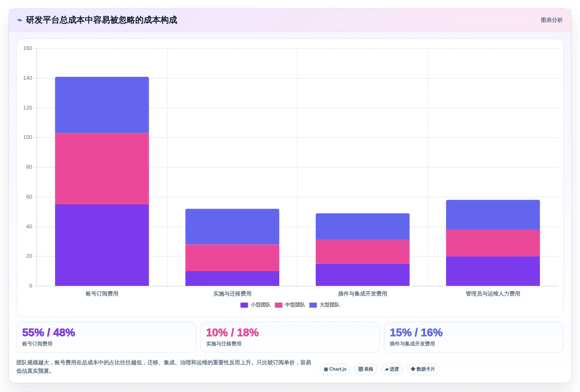Click 大型团队 segment of 账号订阅费用 bar
Viewport: 580px width, 392px height.
coord(102,105)
